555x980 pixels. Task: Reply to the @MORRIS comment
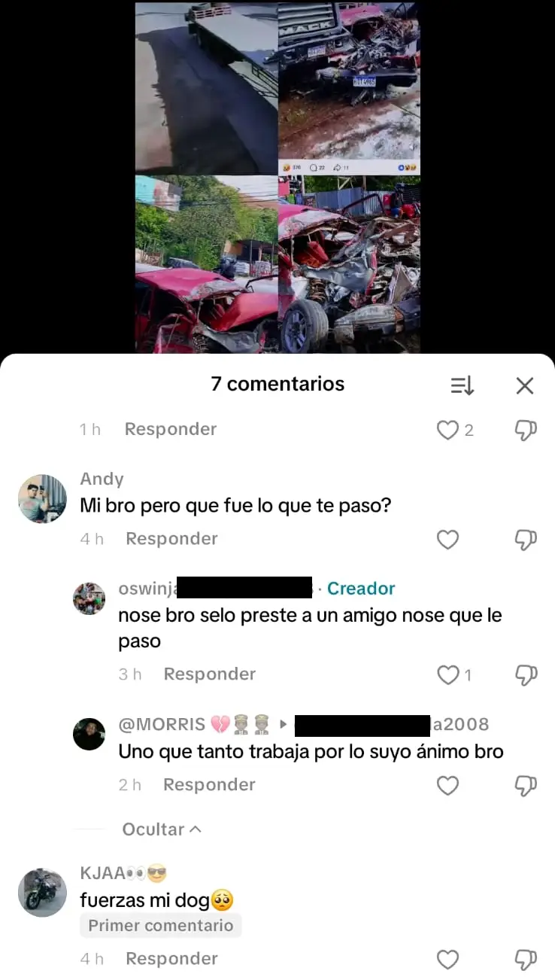pos(209,785)
